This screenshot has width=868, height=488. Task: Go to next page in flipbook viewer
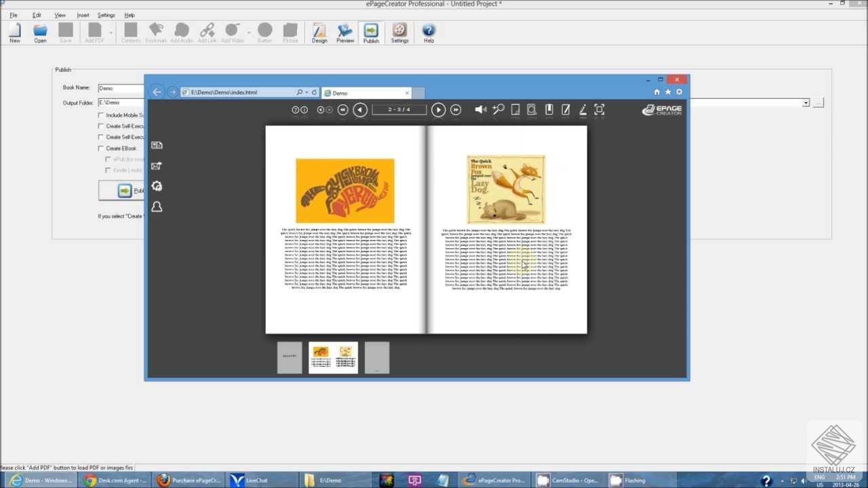pyautogui.click(x=439, y=110)
